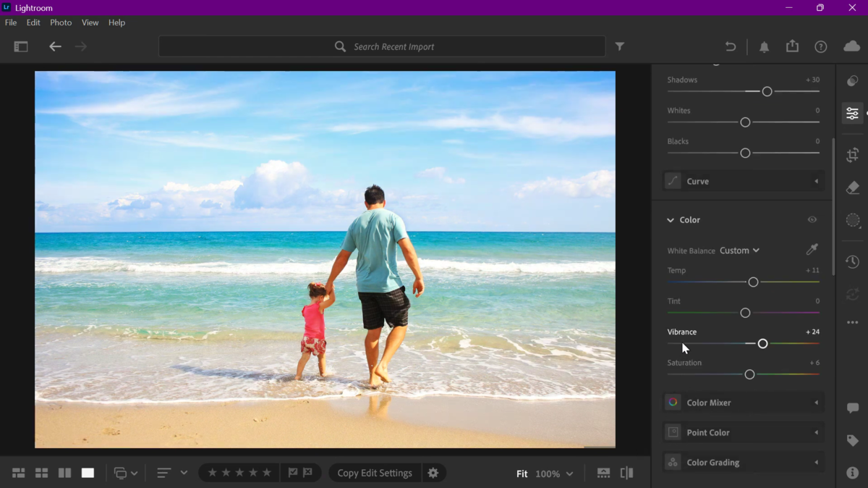Screen dimensions: 868x488
Task: Open the 100% zoom level dropdown
Action: click(x=554, y=474)
